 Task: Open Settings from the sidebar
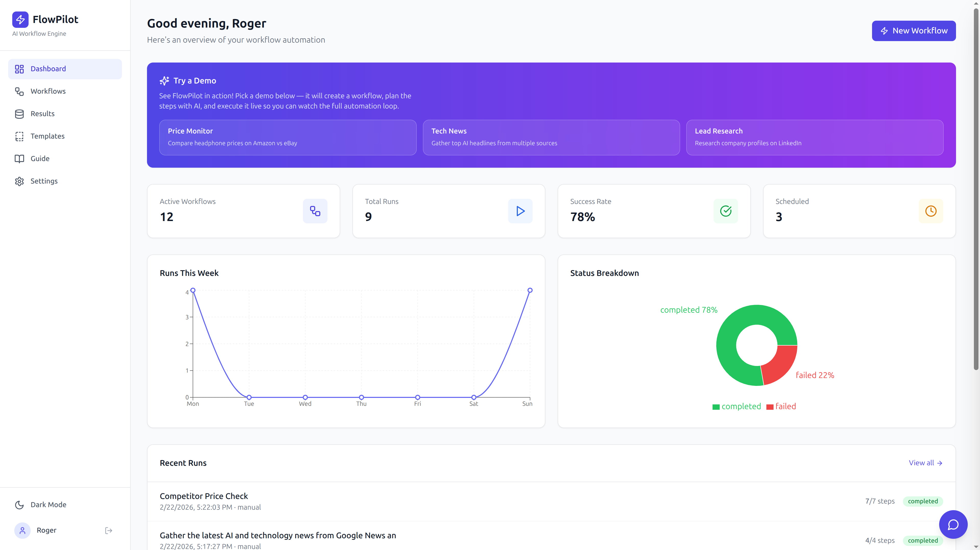click(x=44, y=181)
